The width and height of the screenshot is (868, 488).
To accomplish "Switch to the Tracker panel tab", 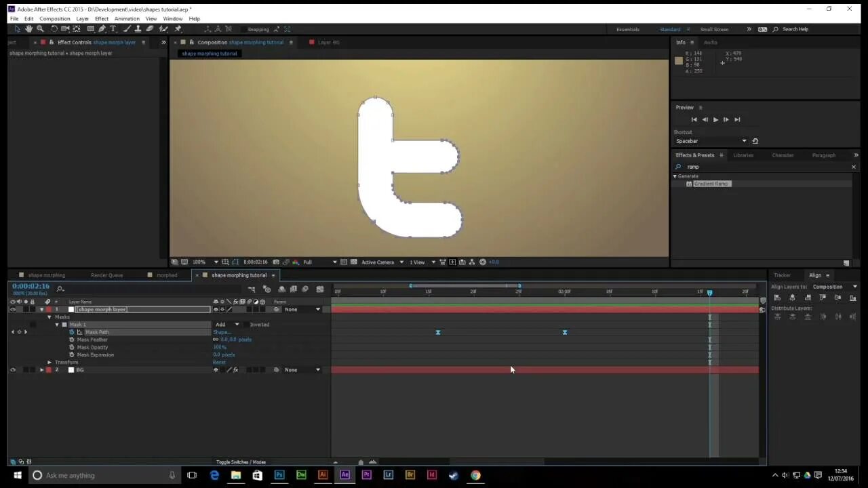I will (x=782, y=275).
